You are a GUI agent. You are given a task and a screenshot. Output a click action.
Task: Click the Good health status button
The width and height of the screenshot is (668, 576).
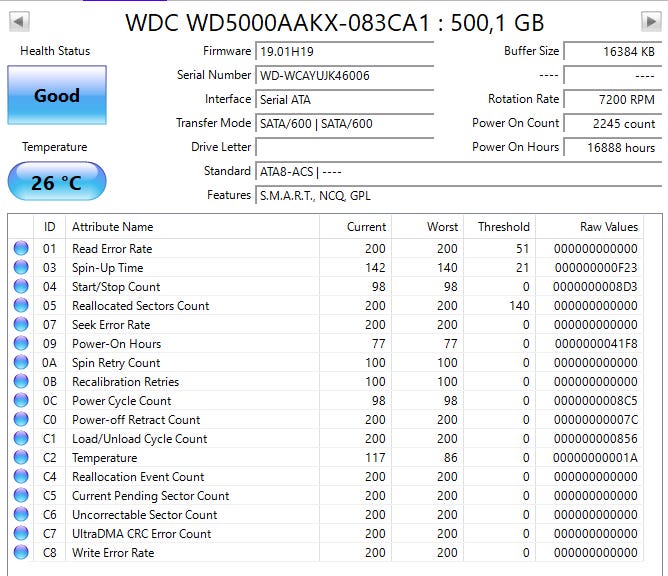point(57,95)
